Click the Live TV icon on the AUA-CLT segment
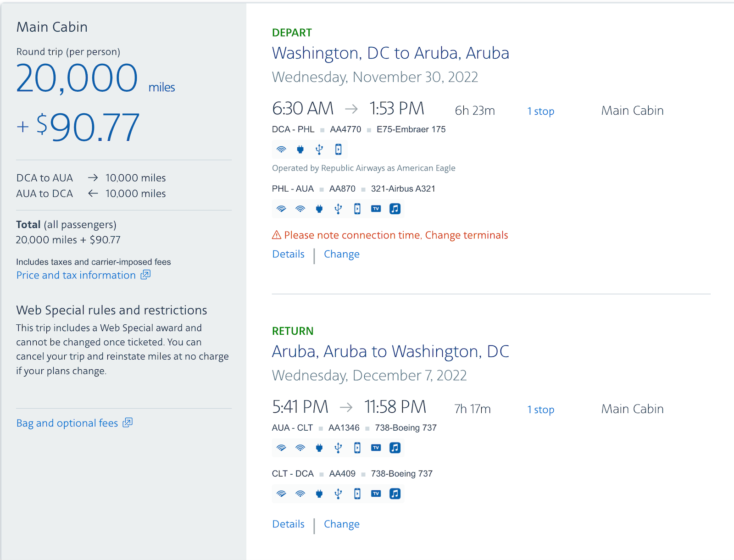This screenshot has width=734, height=560. click(x=376, y=448)
